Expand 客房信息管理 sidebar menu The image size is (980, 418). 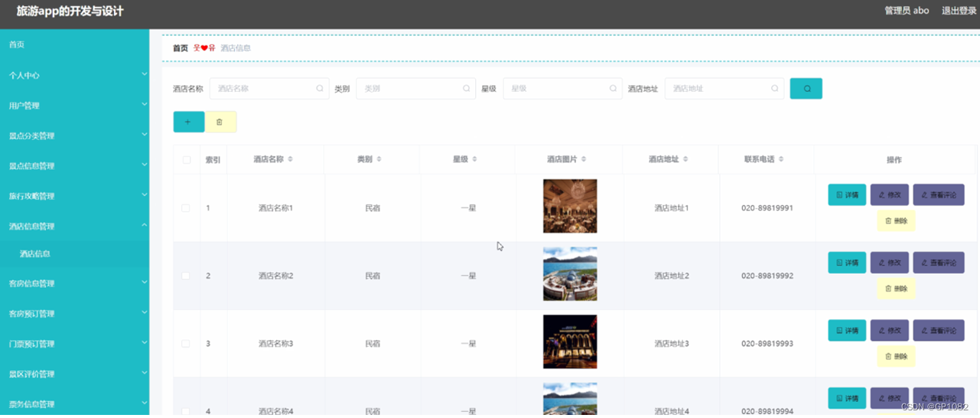point(74,283)
